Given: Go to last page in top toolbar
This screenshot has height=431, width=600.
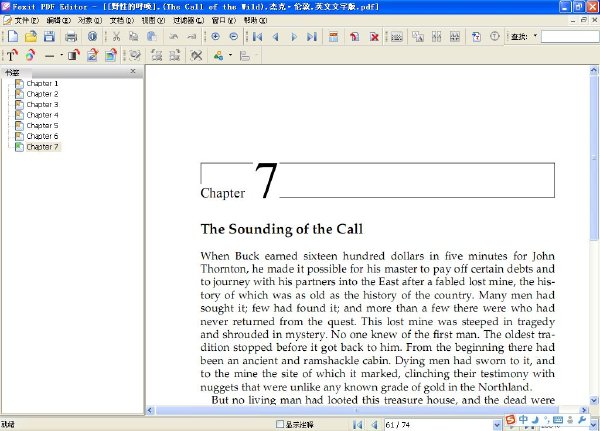Looking at the screenshot, I should tap(312, 37).
